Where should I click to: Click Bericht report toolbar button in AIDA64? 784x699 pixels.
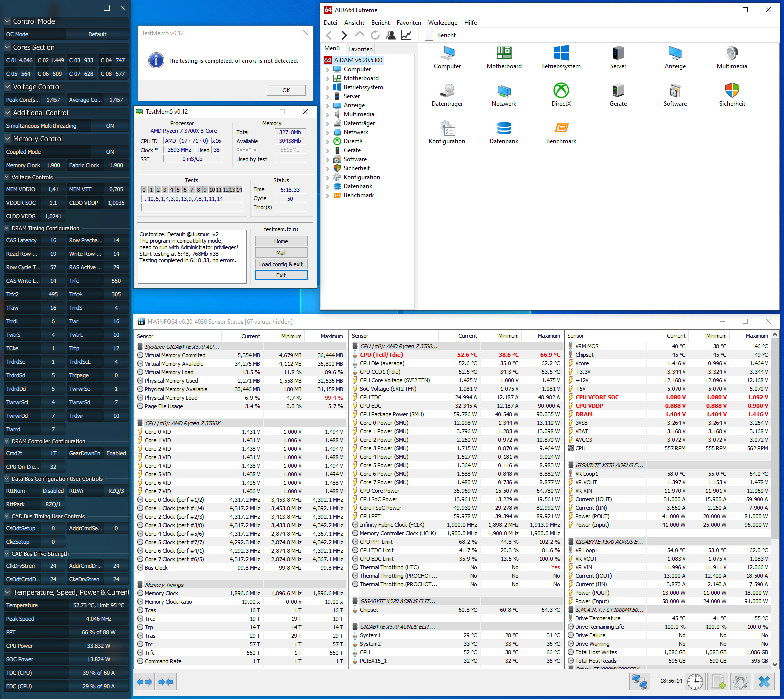[x=440, y=35]
